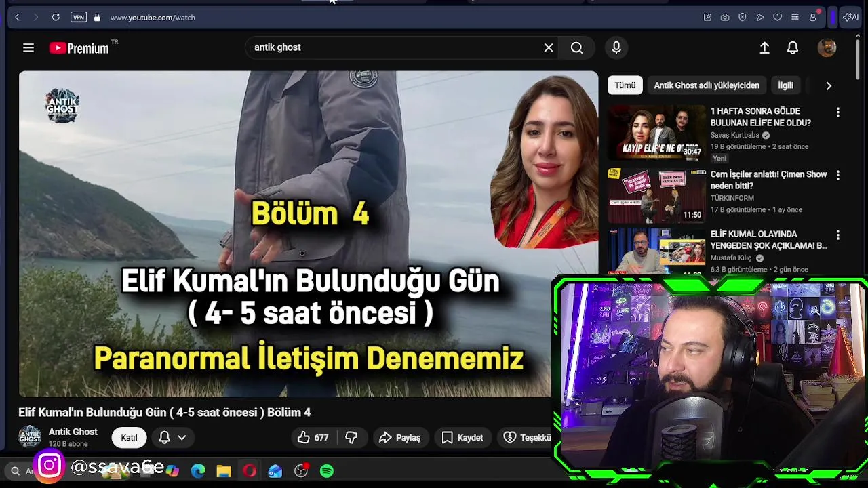Select the 'Tümü' filter chip
868x488 pixels.
click(x=625, y=85)
